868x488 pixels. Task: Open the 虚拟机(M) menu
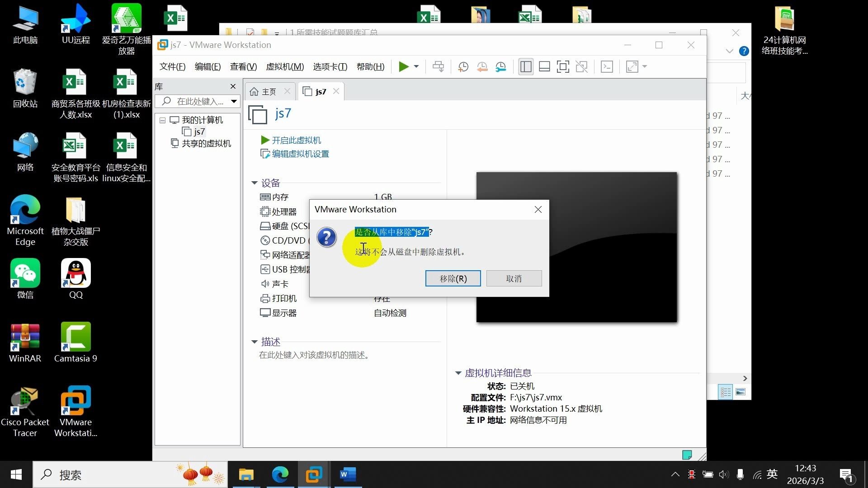tap(285, 67)
